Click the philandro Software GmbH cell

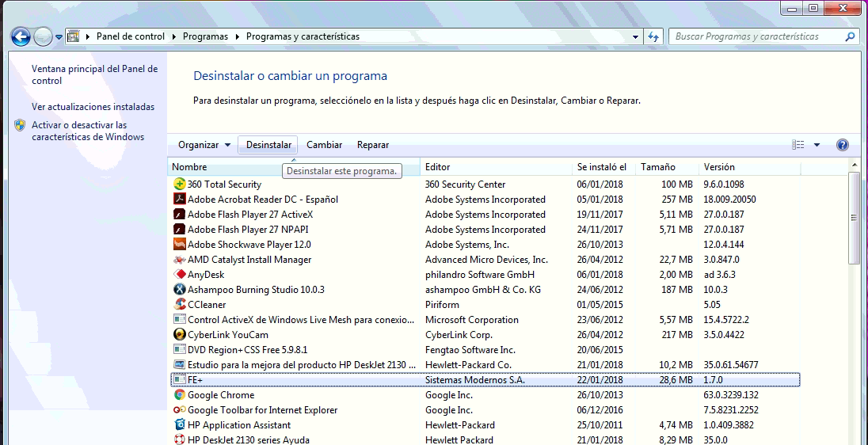480,275
